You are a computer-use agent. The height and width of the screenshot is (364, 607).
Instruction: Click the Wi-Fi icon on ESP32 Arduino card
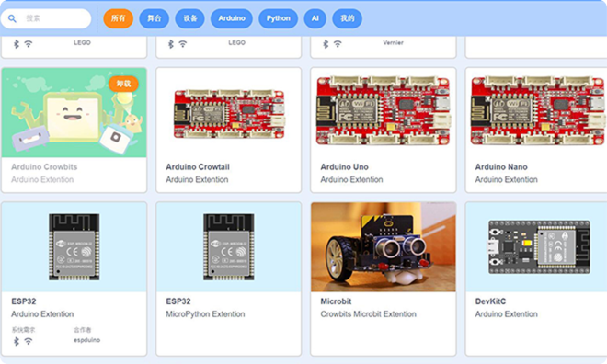pyautogui.click(x=29, y=341)
